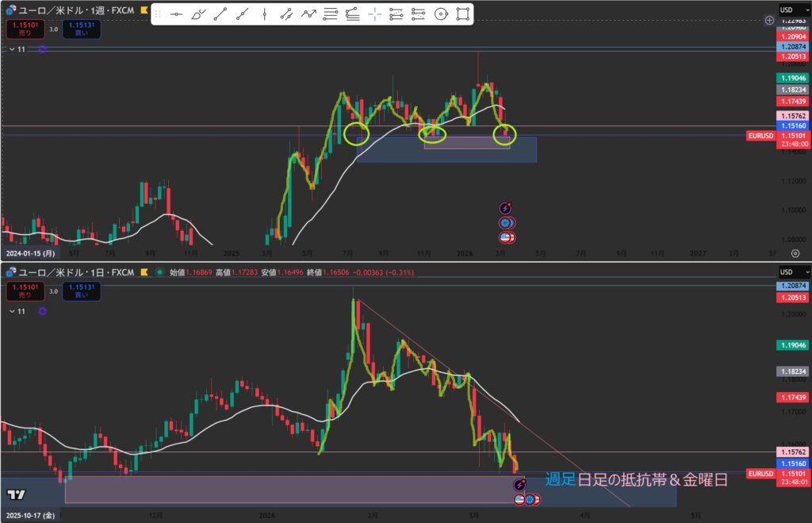Select the circle shape drawing tool
812x523 pixels.
point(442,13)
